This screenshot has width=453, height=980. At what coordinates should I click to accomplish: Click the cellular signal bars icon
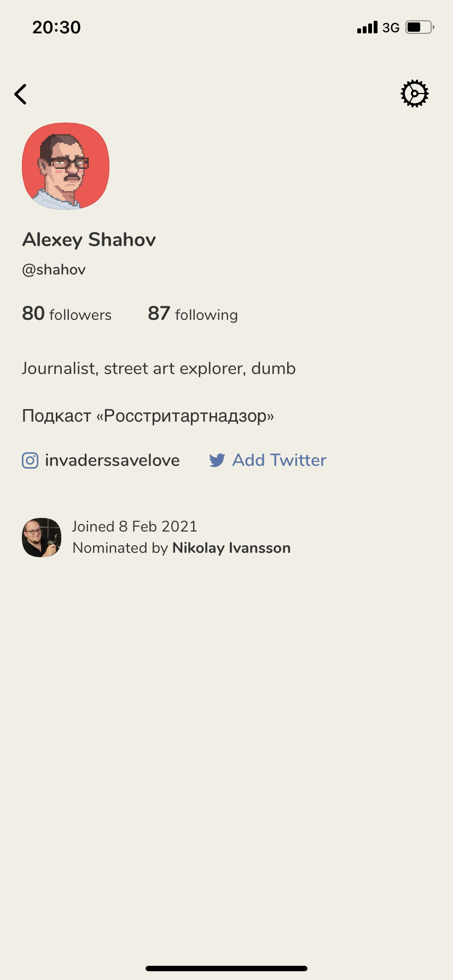367,27
